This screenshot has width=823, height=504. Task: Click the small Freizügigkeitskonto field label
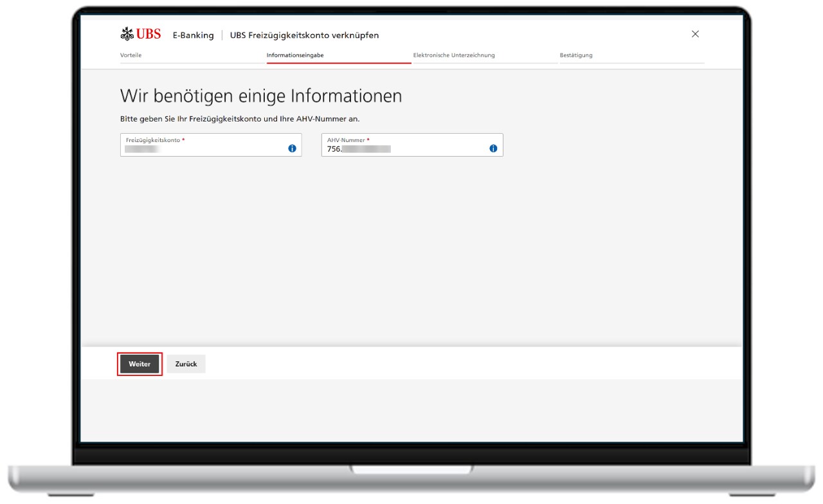coord(153,139)
